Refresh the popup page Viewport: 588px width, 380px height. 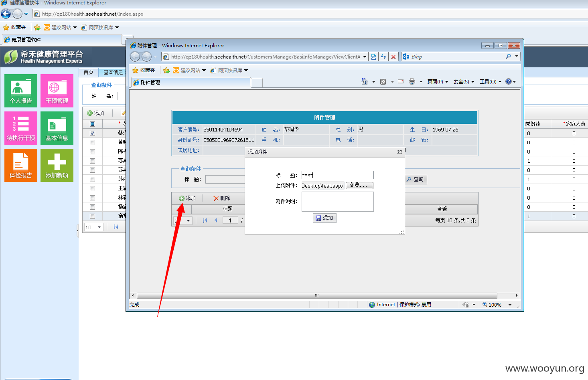383,57
